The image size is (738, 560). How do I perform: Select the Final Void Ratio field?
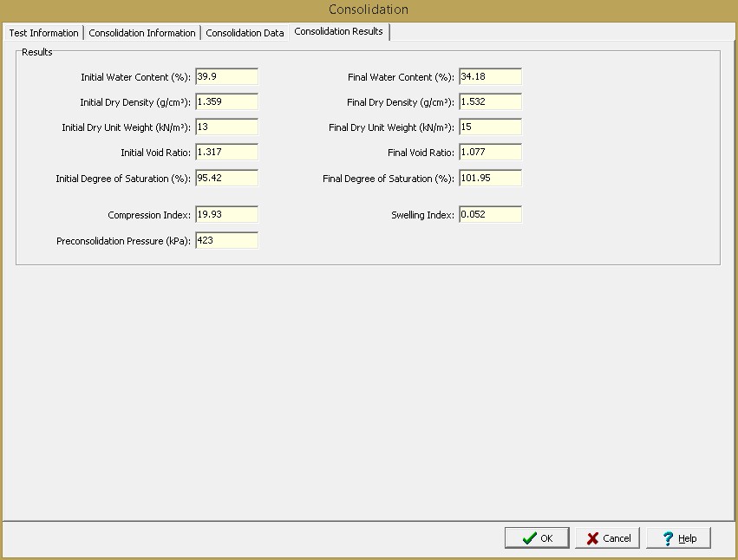click(491, 152)
